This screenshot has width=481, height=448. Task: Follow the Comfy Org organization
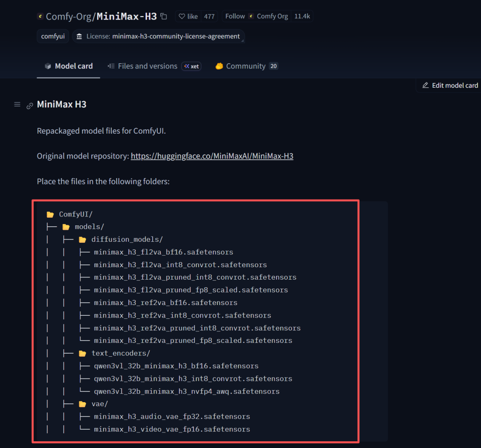tap(257, 16)
